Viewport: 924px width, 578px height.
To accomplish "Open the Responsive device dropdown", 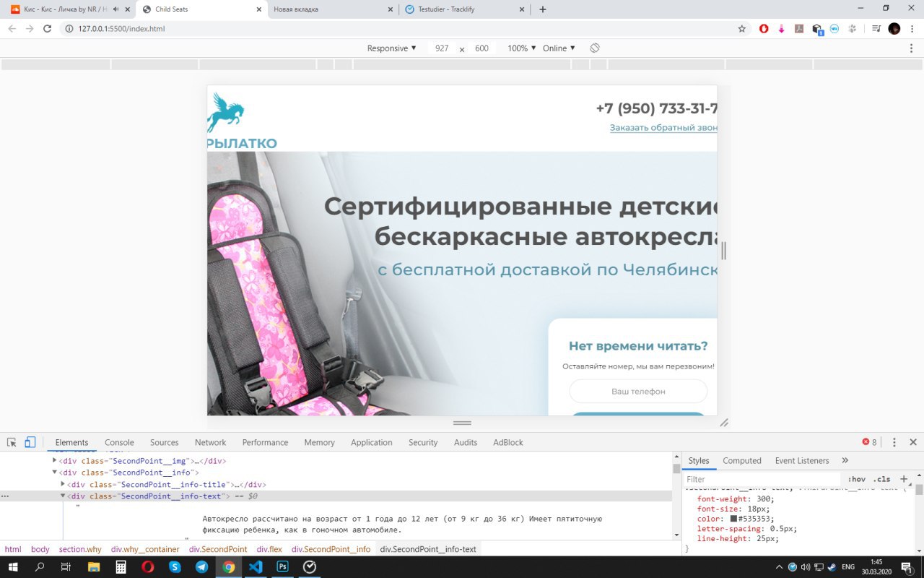I will coord(392,48).
